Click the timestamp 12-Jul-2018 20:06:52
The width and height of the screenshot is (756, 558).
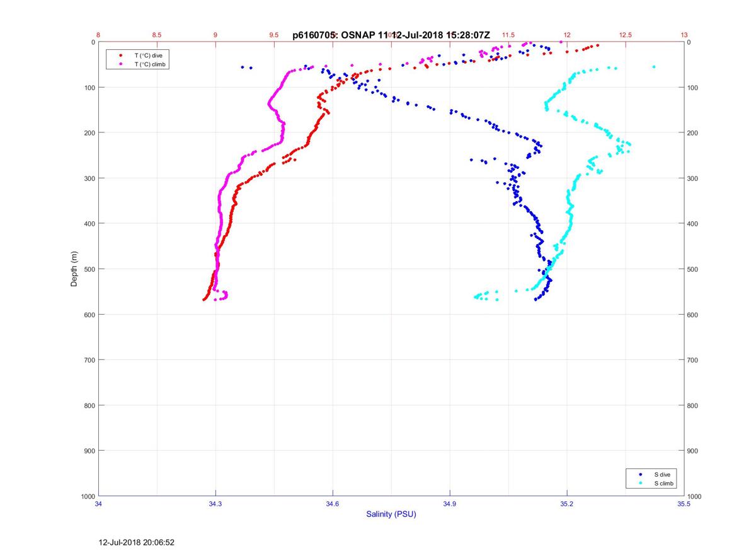point(137,542)
